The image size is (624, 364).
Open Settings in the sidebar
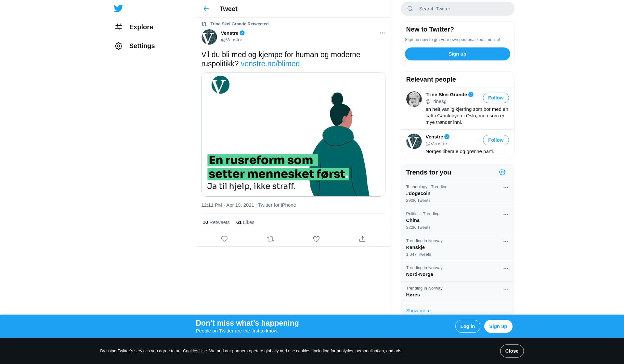tap(135, 46)
